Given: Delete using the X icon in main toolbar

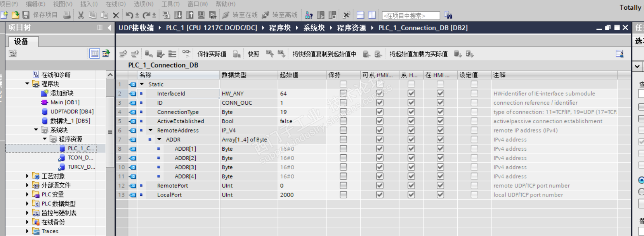Looking at the screenshot, I should pos(116,16).
